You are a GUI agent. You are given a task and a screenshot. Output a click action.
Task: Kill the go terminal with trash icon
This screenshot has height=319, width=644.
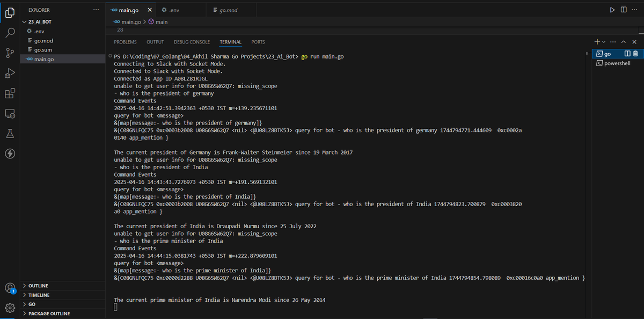coord(635,54)
